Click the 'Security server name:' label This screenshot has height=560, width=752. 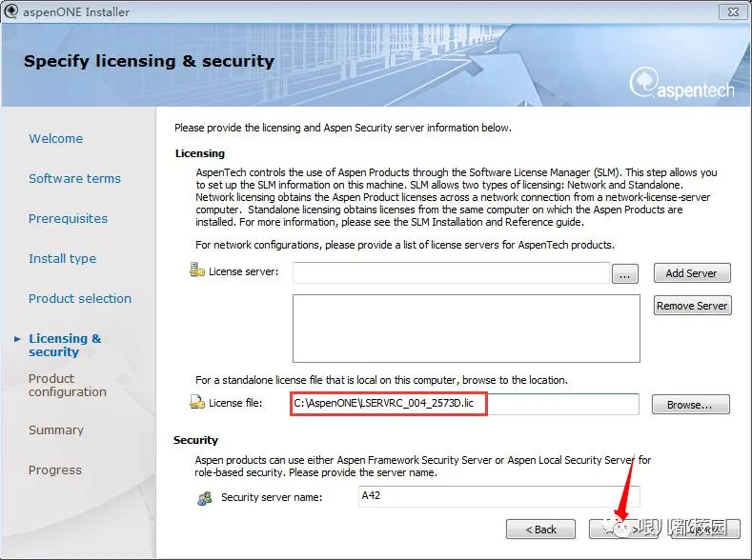[x=272, y=497]
